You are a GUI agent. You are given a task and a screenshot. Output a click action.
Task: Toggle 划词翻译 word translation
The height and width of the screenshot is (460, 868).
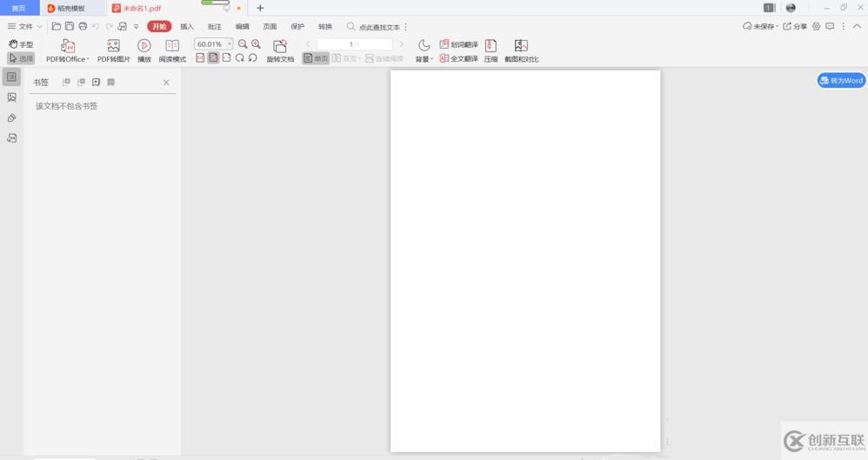458,44
